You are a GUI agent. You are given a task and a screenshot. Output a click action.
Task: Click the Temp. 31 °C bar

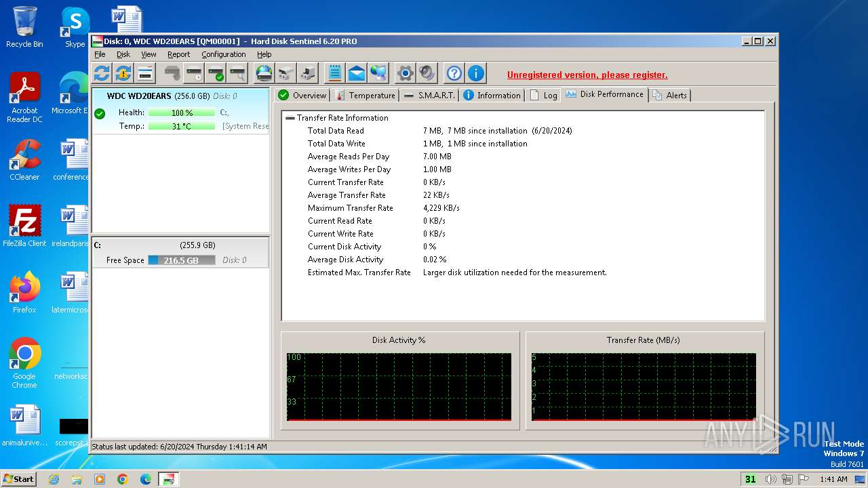(x=182, y=126)
